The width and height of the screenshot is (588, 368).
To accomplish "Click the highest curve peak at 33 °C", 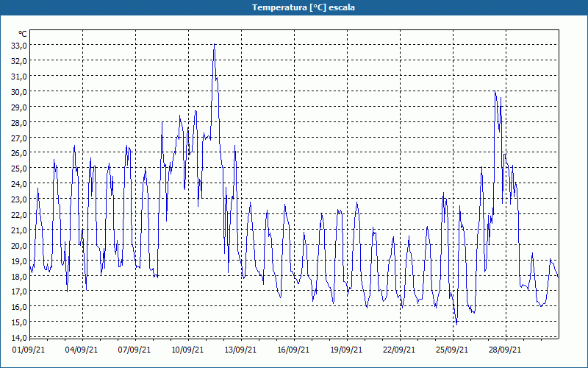I will pos(214,46).
